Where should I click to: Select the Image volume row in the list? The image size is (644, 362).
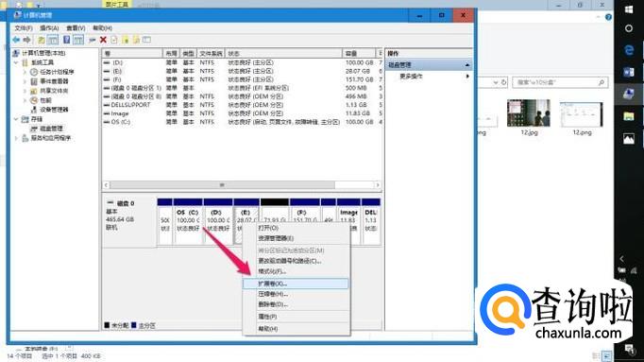pos(243,113)
